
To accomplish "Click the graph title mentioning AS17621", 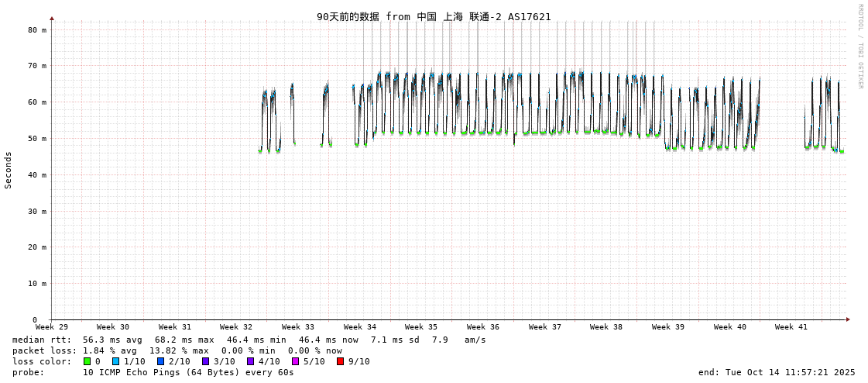I will 434,16.
